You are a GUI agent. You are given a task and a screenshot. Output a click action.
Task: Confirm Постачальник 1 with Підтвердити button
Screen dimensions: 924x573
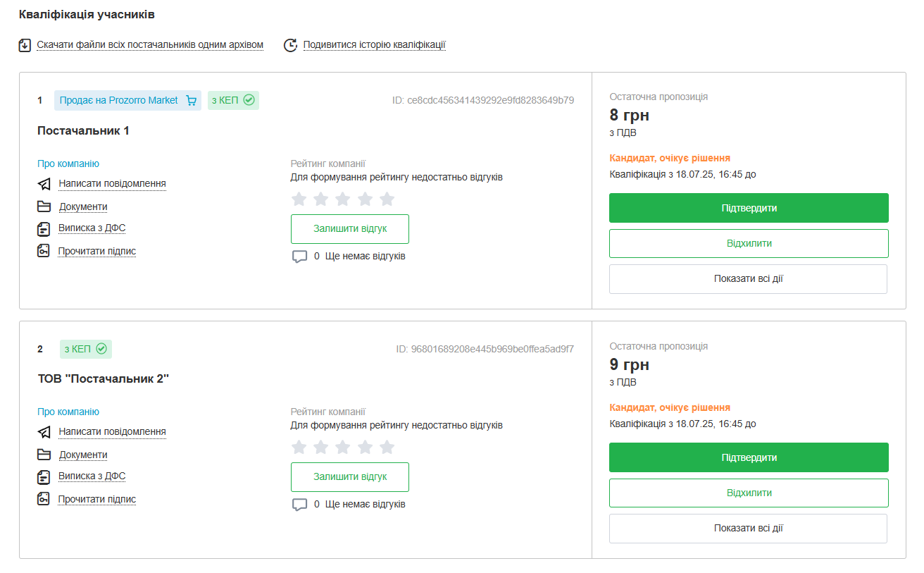[749, 208]
